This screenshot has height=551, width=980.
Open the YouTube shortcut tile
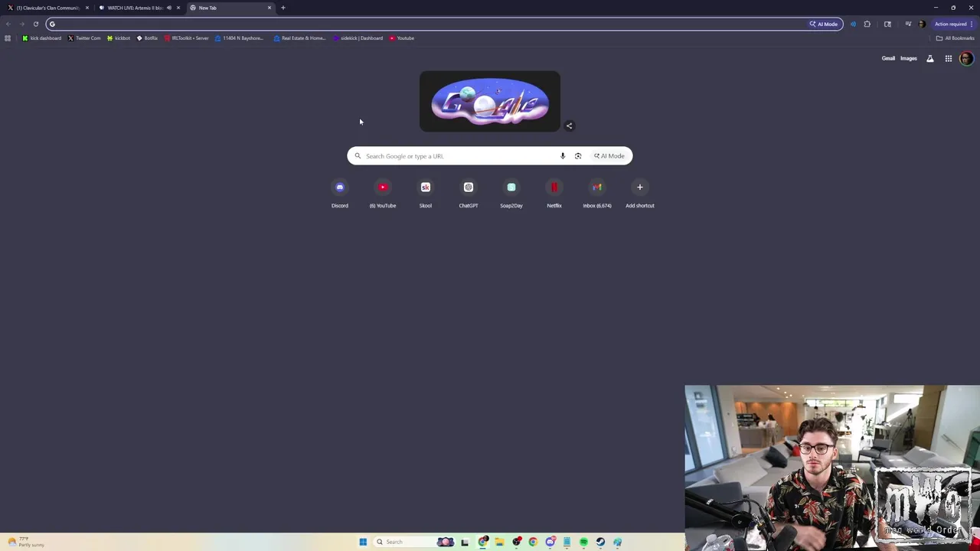383,193
